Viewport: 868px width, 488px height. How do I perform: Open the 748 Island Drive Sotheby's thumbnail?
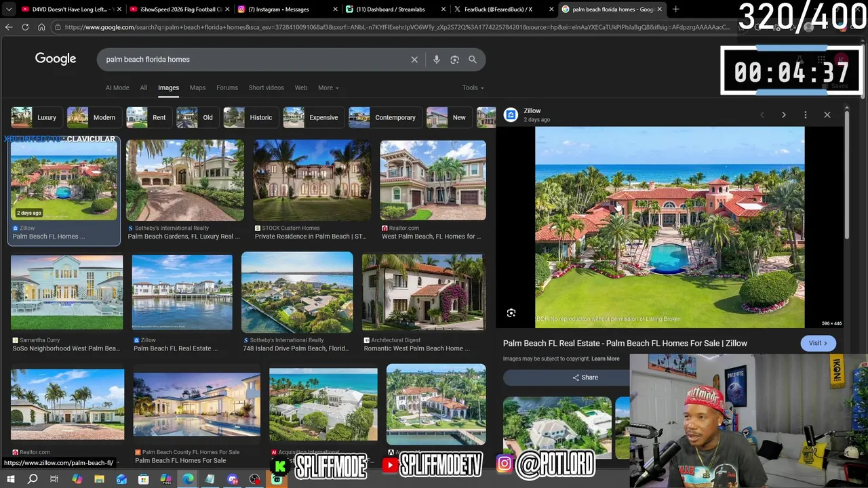tap(297, 293)
